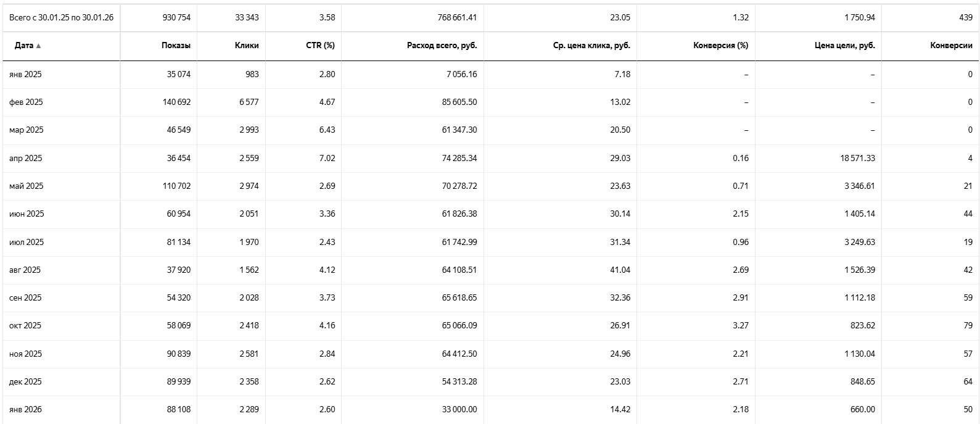Image resolution: width=980 pixels, height=424 pixels.
Task: Click the окт 2025 row label
Action: coord(25,326)
